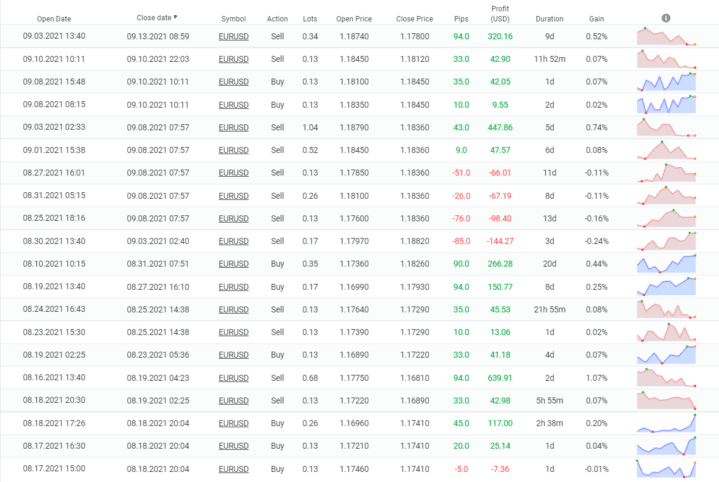Image resolution: width=719 pixels, height=482 pixels.
Task: Click sparkline for the 266.28 profit trade
Action: 667,263
